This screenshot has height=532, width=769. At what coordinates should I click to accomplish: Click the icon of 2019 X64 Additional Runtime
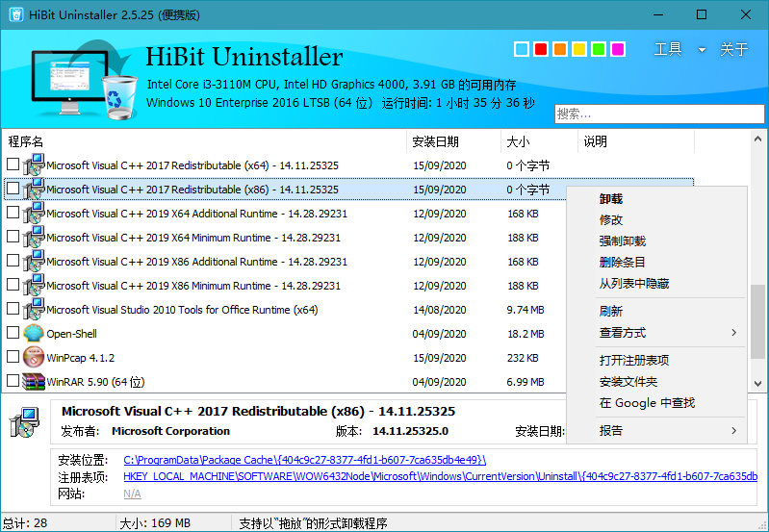[x=34, y=213]
